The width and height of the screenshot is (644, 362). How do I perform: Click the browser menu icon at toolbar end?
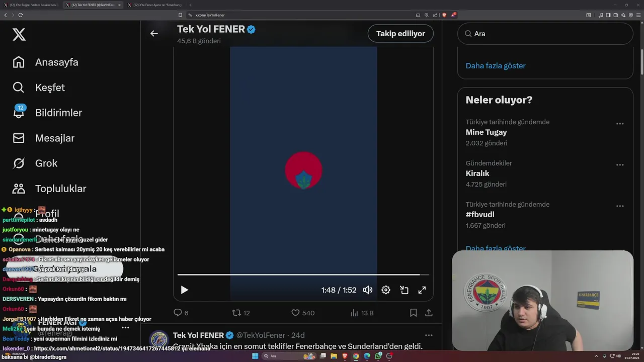pyautogui.click(x=639, y=15)
